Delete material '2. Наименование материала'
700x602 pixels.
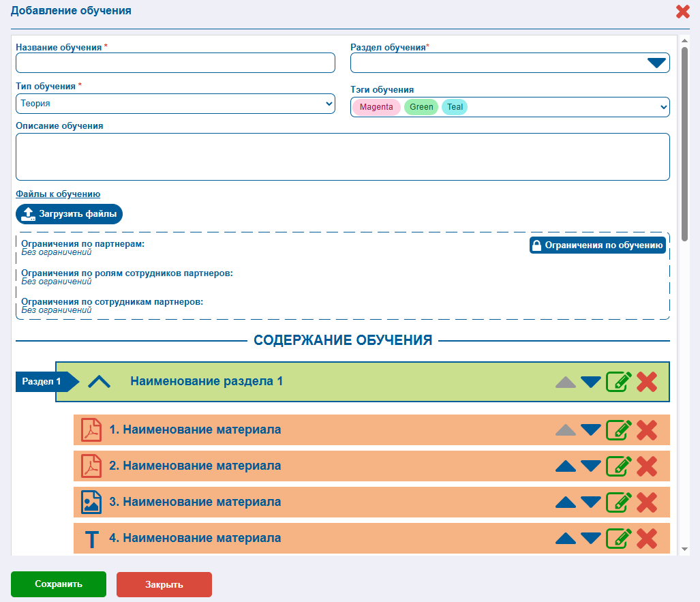point(647,466)
